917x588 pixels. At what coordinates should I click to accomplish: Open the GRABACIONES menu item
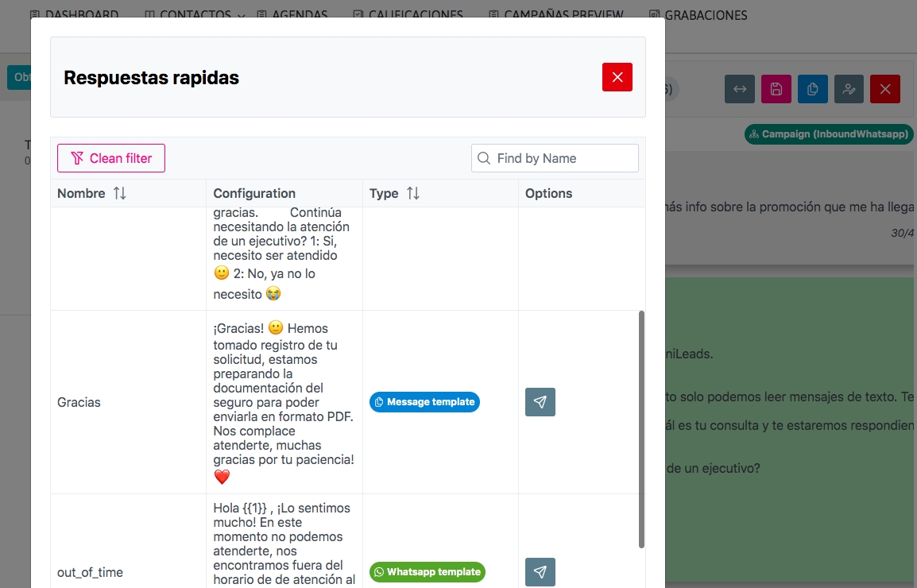coord(698,14)
